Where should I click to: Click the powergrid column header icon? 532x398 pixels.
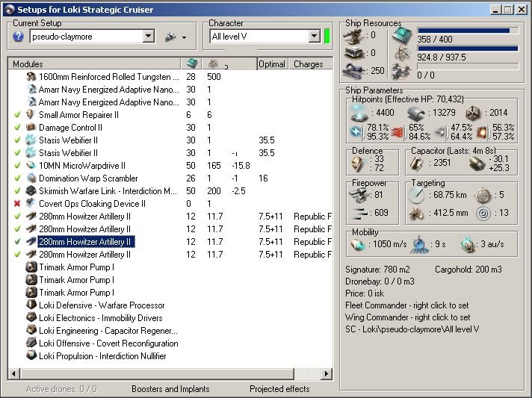click(213, 63)
